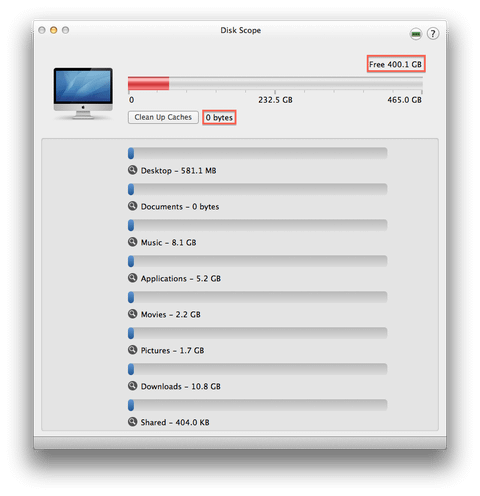Screen dimensions: 480x496
Task: Select the Free 400.1 GB label
Action: click(x=396, y=64)
